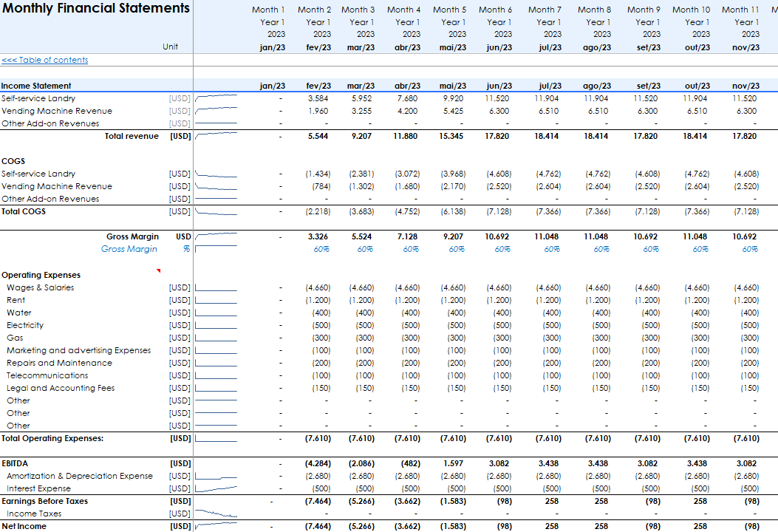This screenshot has width=778, height=532.
Task: Select the Month 6 column header
Action: tap(495, 10)
